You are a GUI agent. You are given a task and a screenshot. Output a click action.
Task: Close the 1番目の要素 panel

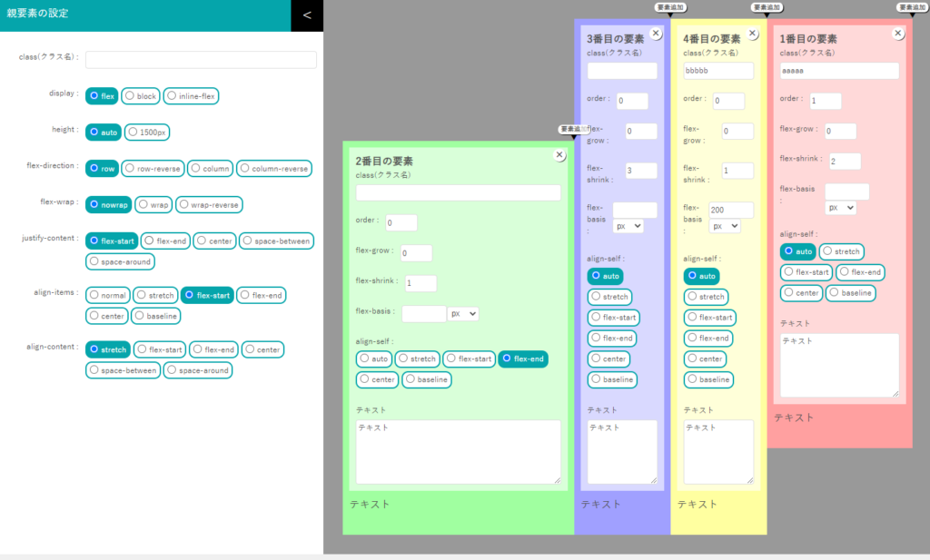pos(898,33)
